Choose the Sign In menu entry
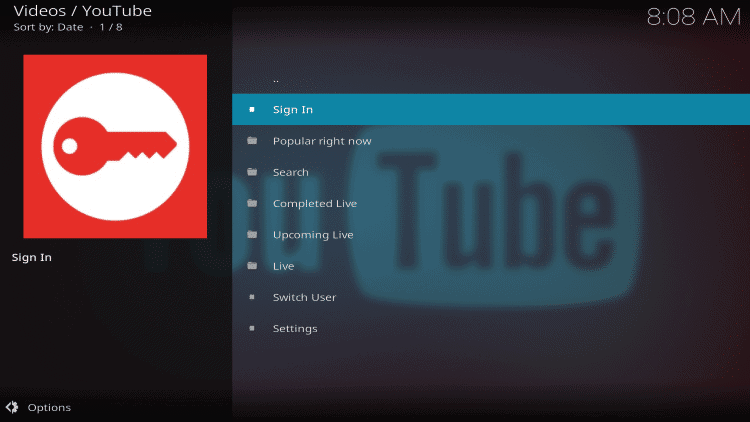Screen dimensions: 750x422 491,110
